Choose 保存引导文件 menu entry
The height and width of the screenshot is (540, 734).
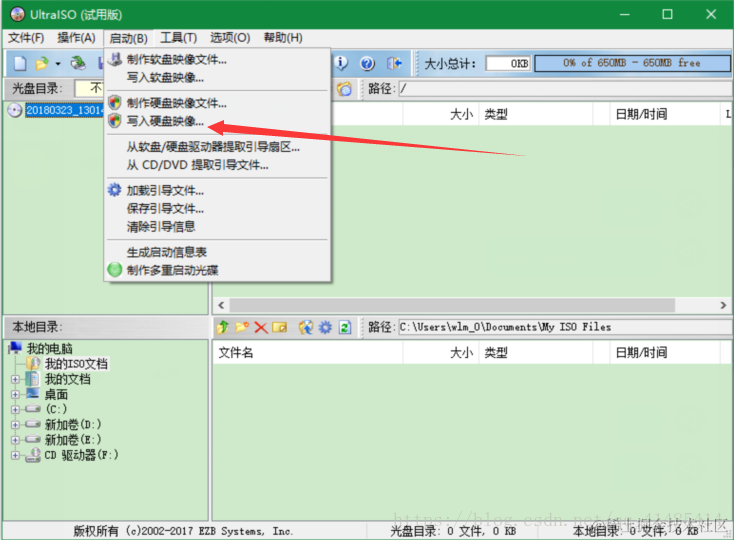pos(218,208)
